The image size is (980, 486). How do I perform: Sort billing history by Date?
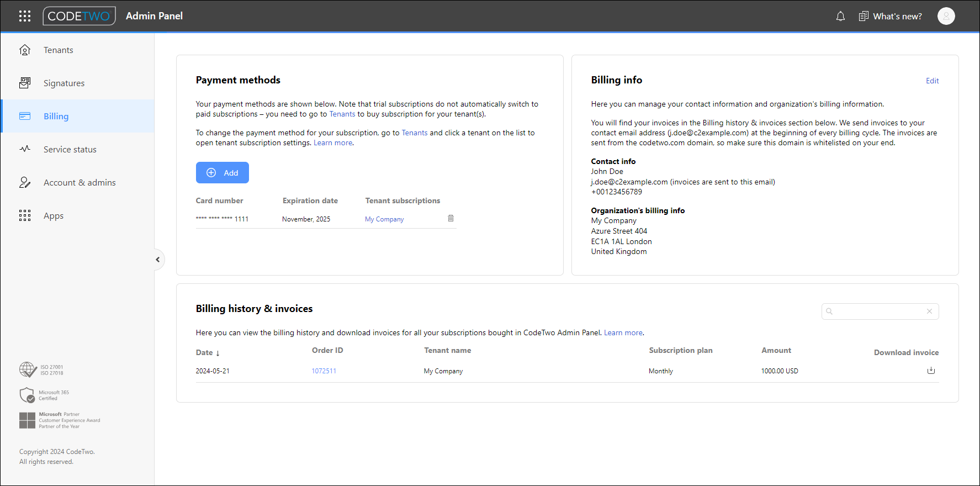pos(208,352)
